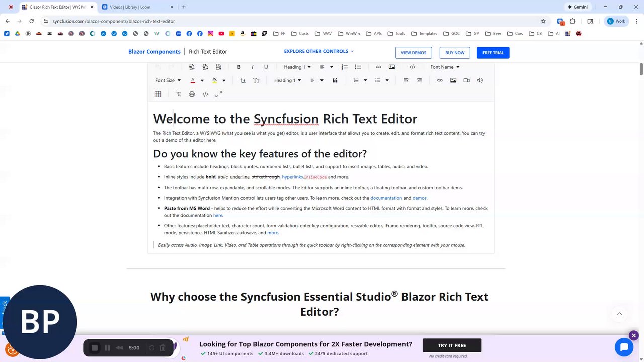Insert link icon beside the Increase Indent icon
Image resolution: width=644 pixels, height=362 pixels.
click(x=440, y=80)
